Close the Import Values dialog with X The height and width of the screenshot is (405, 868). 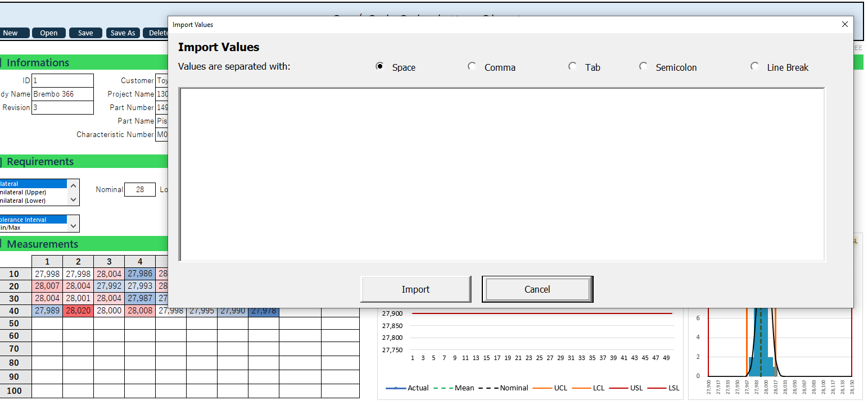tap(844, 24)
